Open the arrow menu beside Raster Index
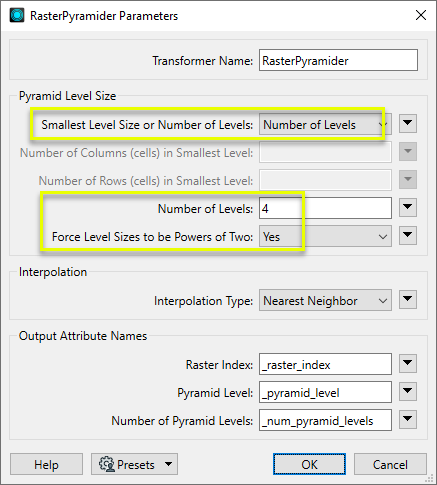 [408, 363]
